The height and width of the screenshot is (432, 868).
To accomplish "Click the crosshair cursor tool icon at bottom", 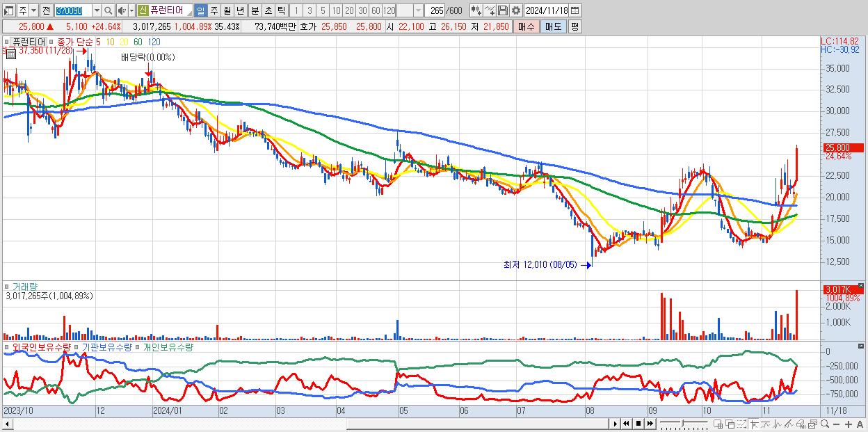I will (x=754, y=424).
